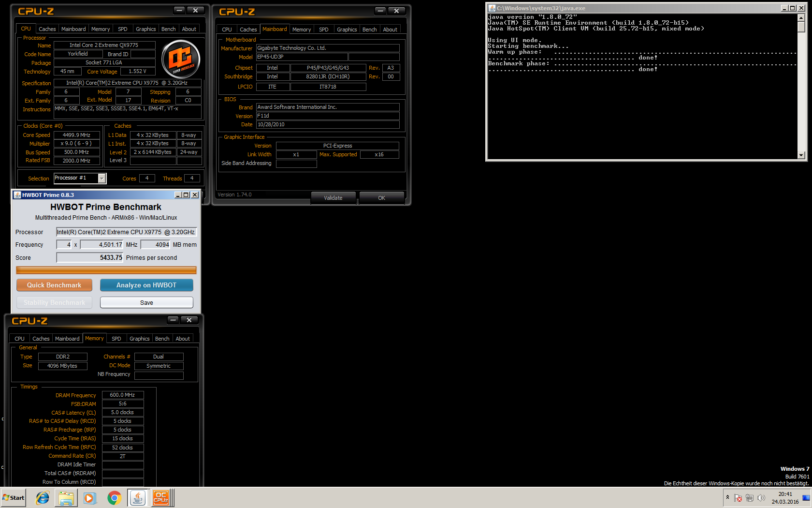Click the CAS# Latency value 5.0 clocks
Screen dimensions: 812x508
pos(123,412)
